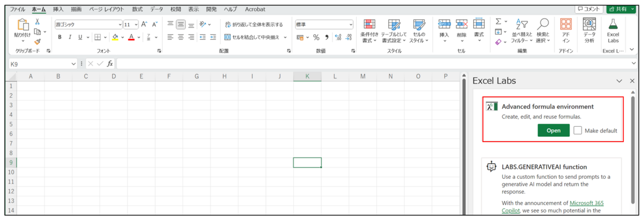Click the fill color bucket swatch
Image resolution: width=644 pixels, height=220 pixels.
pyautogui.click(x=115, y=37)
